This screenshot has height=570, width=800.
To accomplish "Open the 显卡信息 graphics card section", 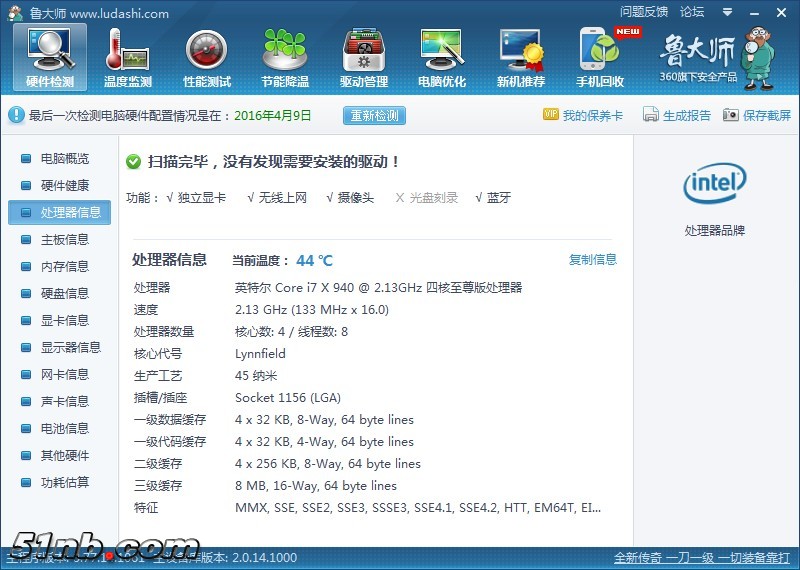I will click(x=64, y=321).
